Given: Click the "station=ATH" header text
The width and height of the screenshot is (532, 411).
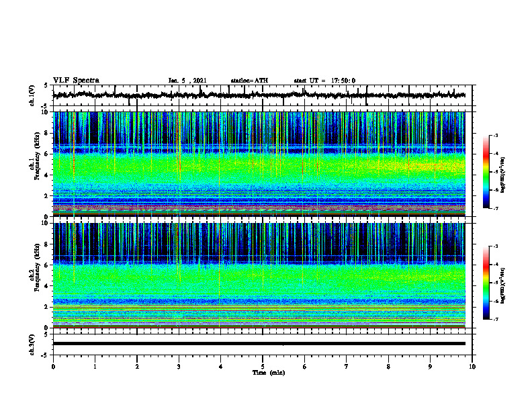Looking at the screenshot, I should point(249,81).
